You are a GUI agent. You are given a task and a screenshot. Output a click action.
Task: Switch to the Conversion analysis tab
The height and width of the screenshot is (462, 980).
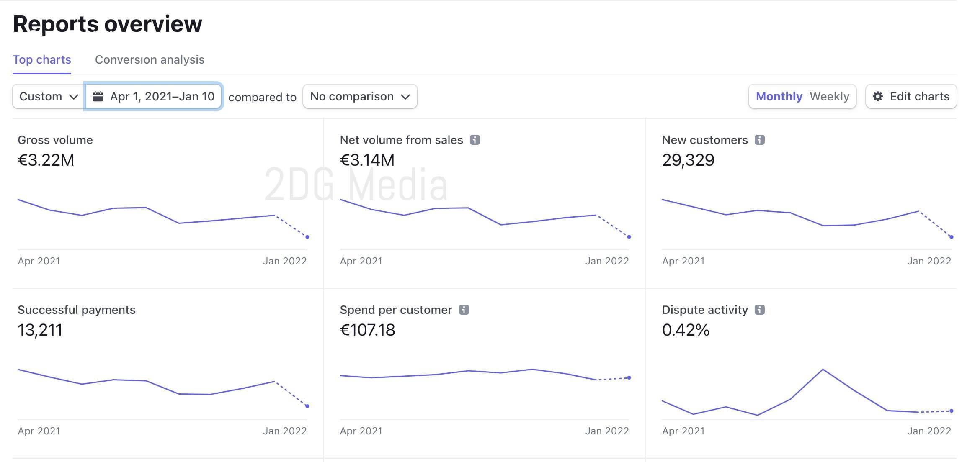tap(150, 59)
